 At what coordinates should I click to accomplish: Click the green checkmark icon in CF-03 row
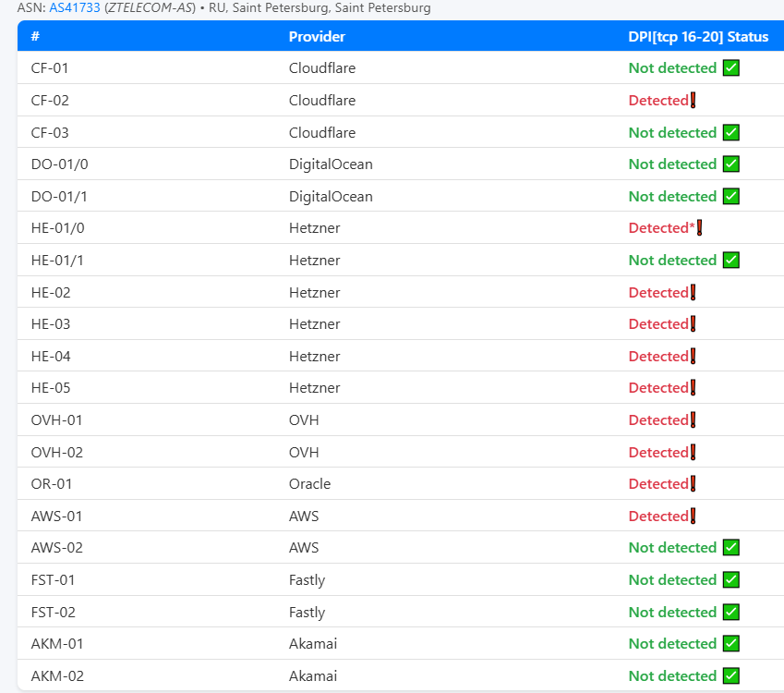coord(731,133)
